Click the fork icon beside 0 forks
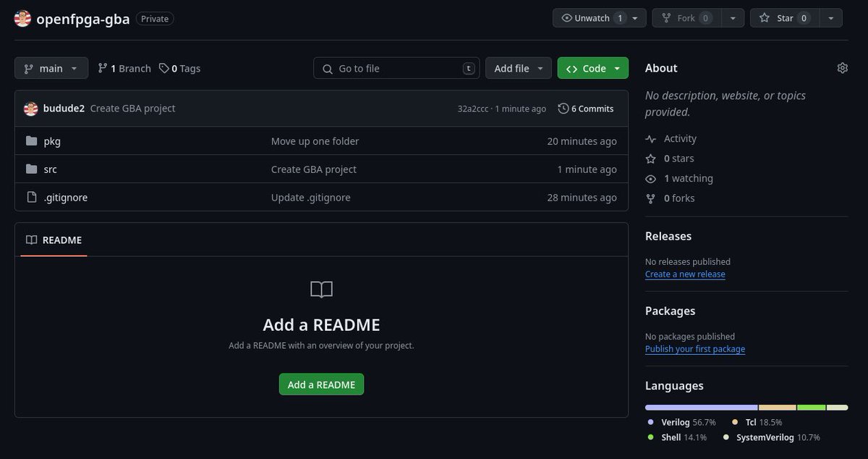The height and width of the screenshot is (459, 868). tap(651, 198)
